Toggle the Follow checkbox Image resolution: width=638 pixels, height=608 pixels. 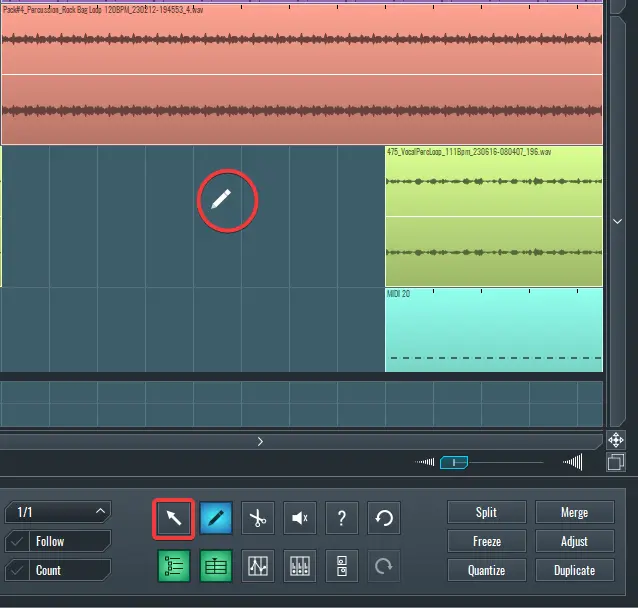(17, 541)
